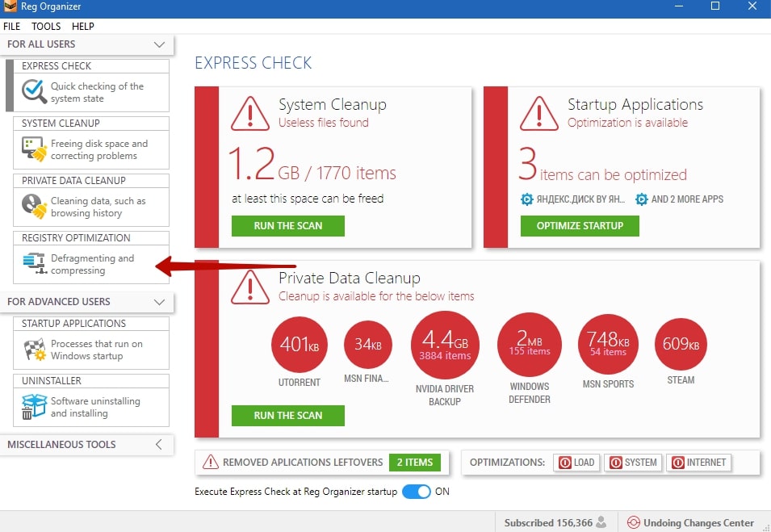Click the Subscribed 156,366 status text
Viewport: 771px width, 532px height.
pos(548,522)
